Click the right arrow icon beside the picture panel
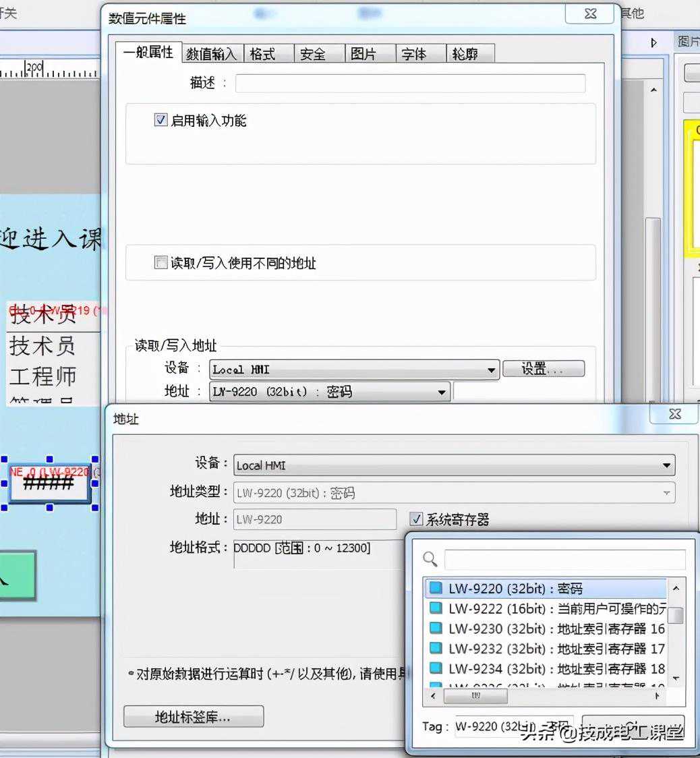The image size is (700, 758). pos(653,42)
